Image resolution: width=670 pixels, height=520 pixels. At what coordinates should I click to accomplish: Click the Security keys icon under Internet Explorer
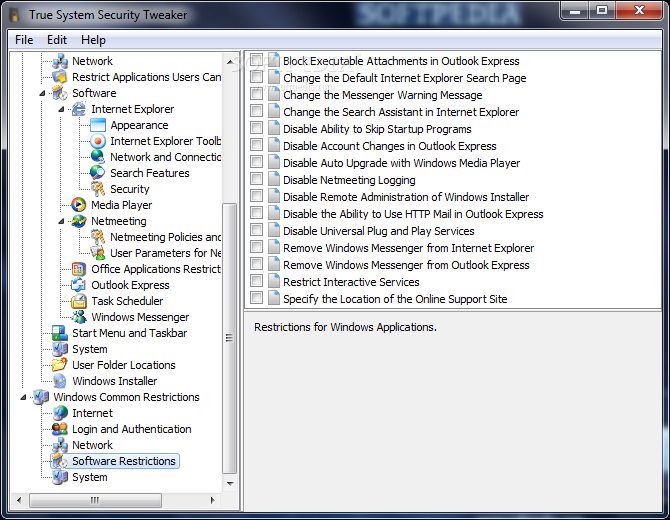point(98,189)
